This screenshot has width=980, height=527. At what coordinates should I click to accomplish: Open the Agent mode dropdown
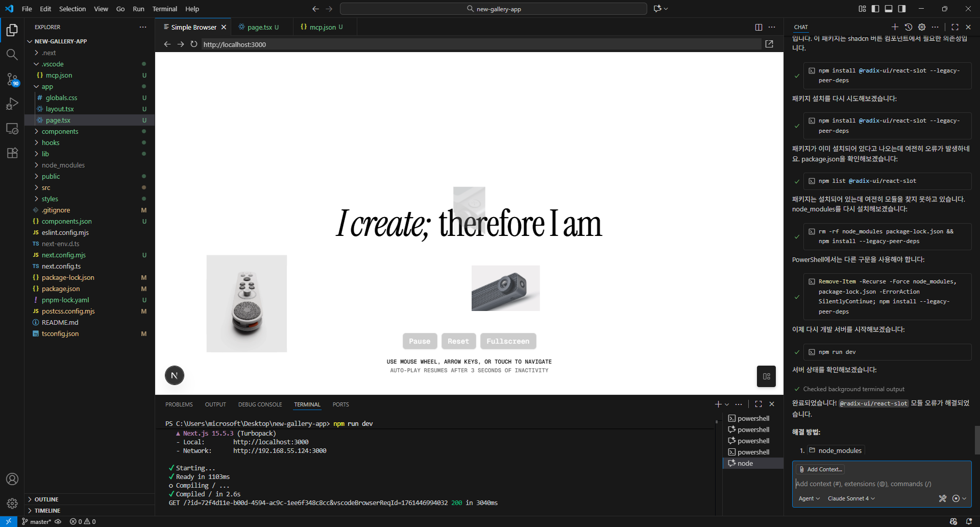tap(809, 498)
